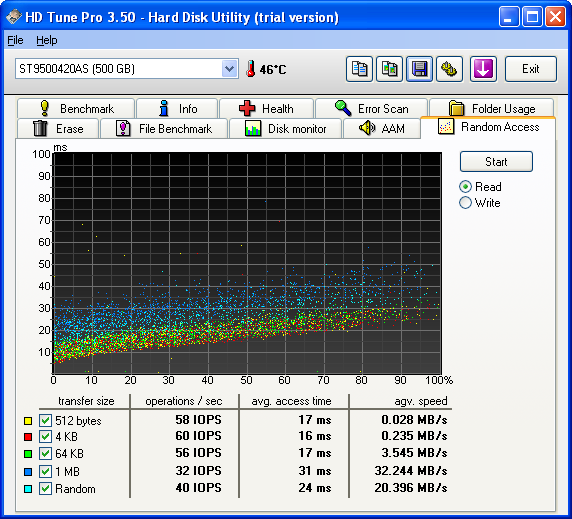This screenshot has height=519, width=572.
Task: Select the Write radio button
Action: click(x=465, y=202)
